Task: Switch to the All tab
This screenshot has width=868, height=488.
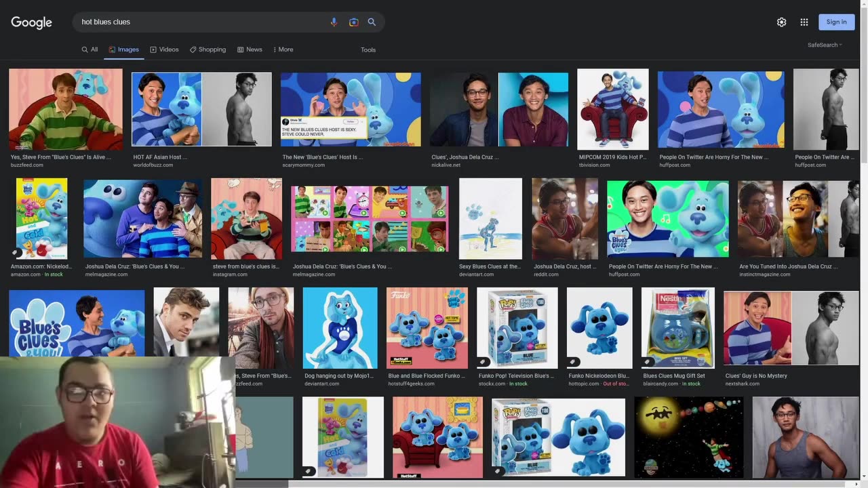Action: tap(90, 49)
